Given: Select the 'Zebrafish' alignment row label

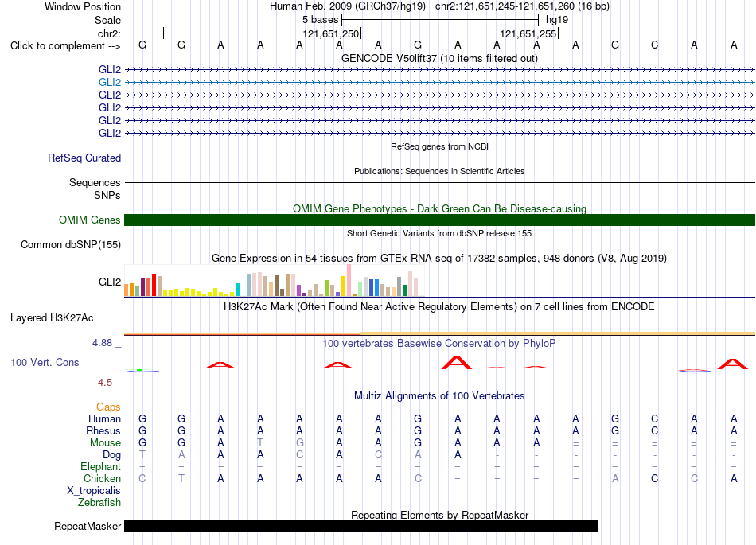Looking at the screenshot, I should [99, 503].
